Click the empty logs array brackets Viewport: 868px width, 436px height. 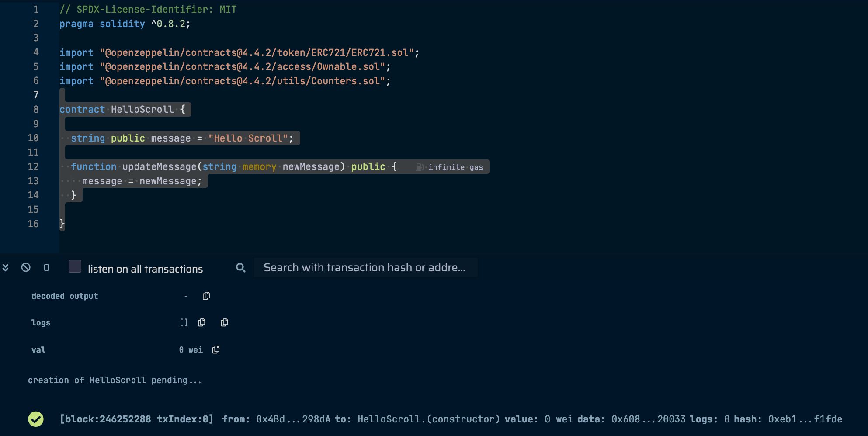point(184,323)
